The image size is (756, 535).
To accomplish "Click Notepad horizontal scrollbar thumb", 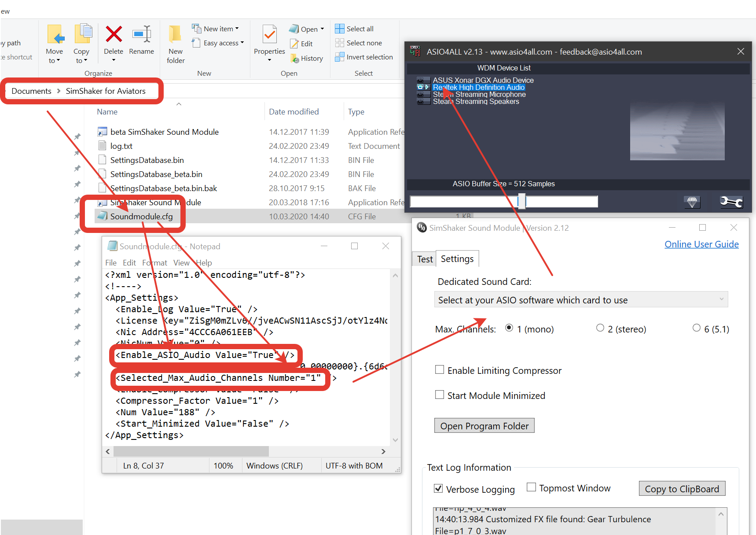I will [191, 451].
